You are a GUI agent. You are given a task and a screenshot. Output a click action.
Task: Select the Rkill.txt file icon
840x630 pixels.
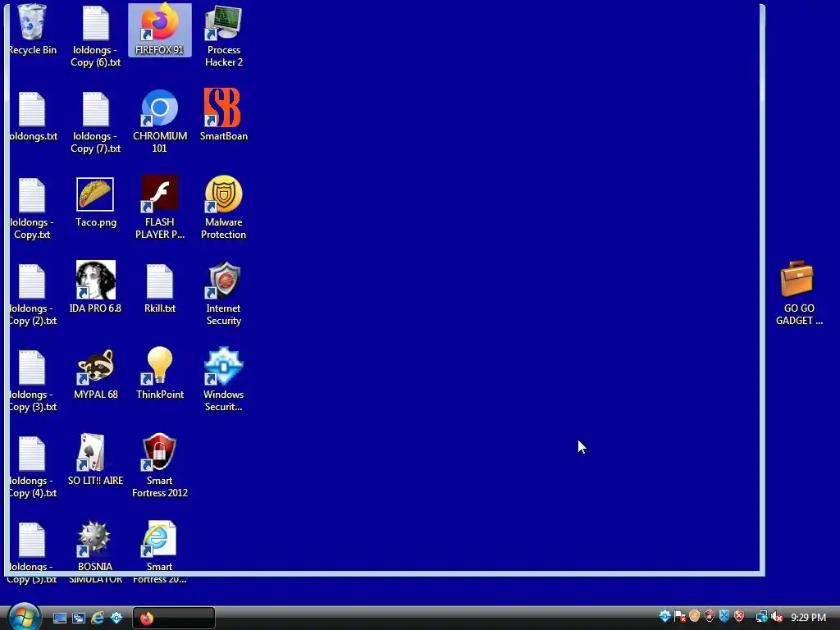[160, 288]
